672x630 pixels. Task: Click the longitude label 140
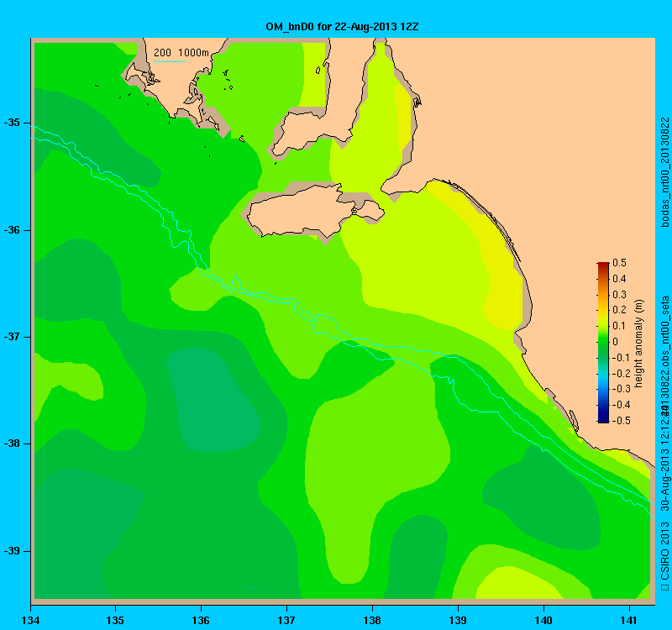543,621
